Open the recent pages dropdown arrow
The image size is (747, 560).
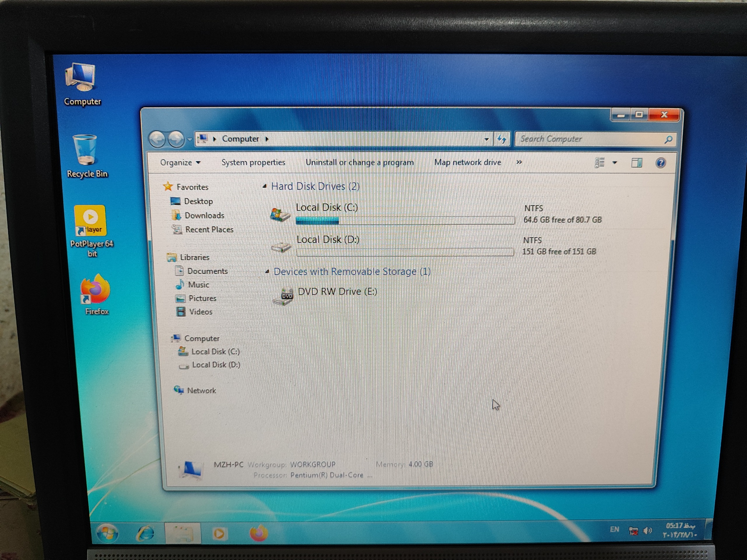(189, 139)
